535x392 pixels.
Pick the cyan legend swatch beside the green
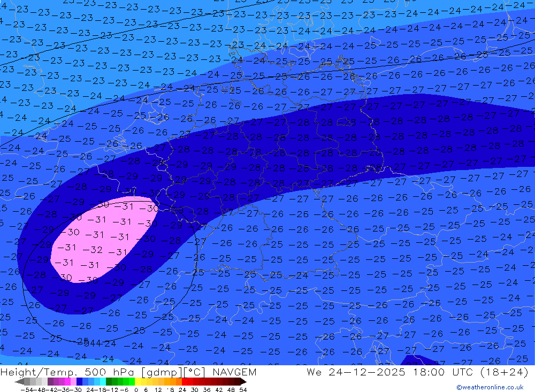103,381
